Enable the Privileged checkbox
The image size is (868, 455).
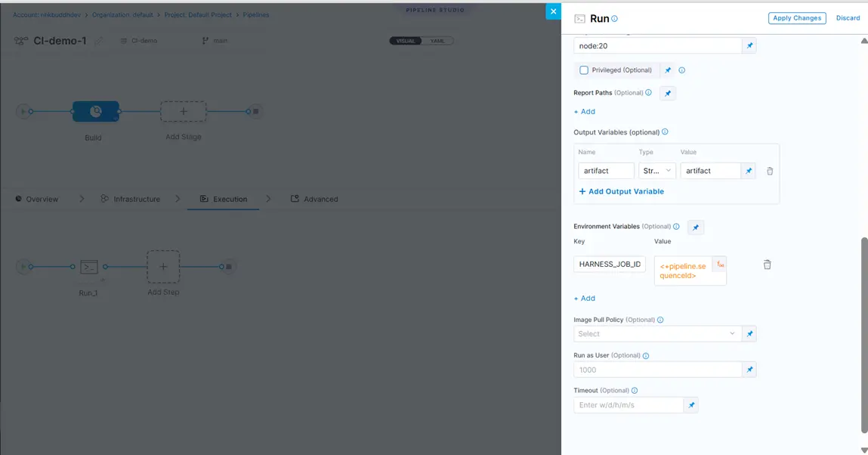(x=584, y=70)
